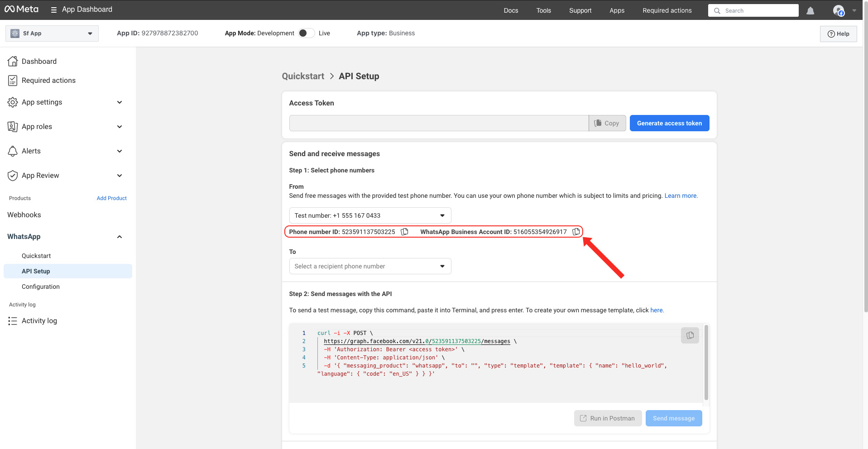
Task: Expand the Alerts section
Action: click(120, 151)
